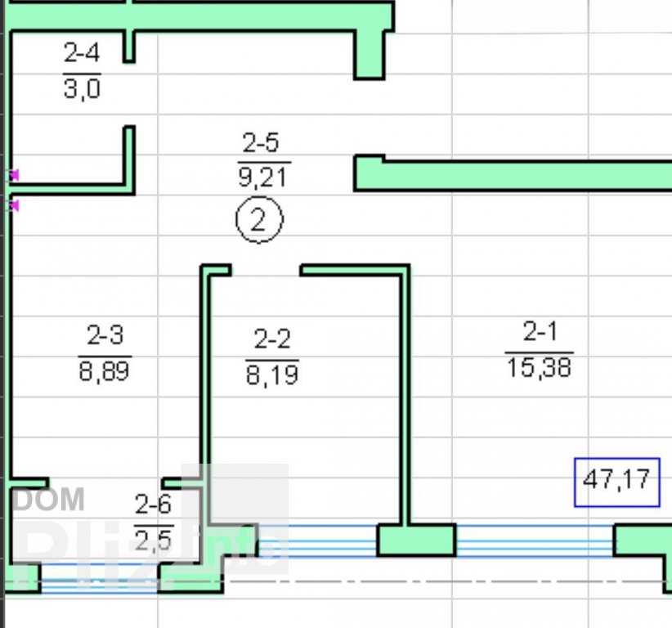Click the room label 2-4

(x=82, y=54)
